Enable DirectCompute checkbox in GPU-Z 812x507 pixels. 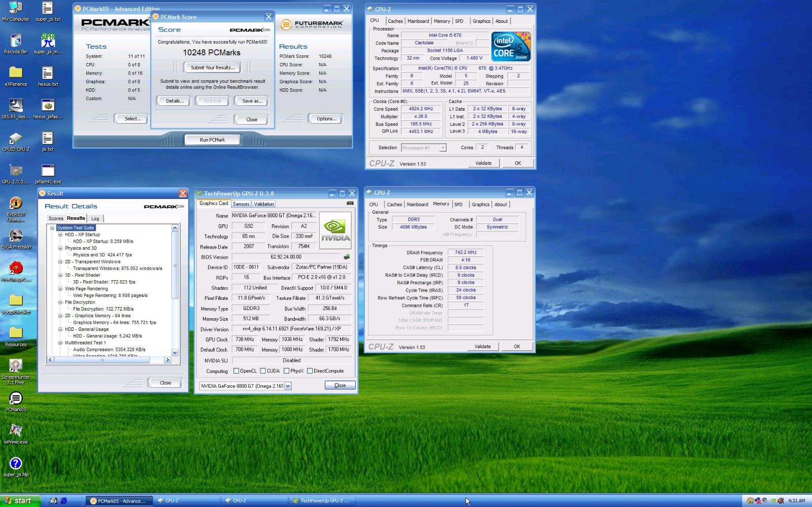click(310, 371)
